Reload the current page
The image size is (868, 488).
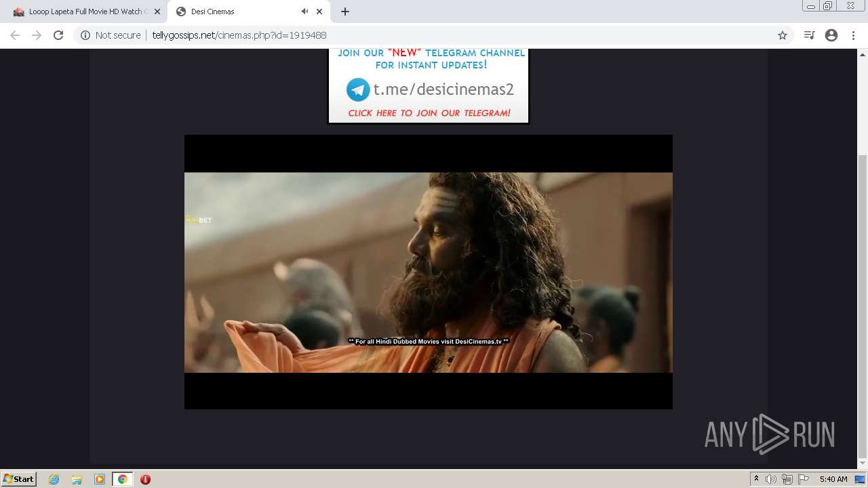58,35
